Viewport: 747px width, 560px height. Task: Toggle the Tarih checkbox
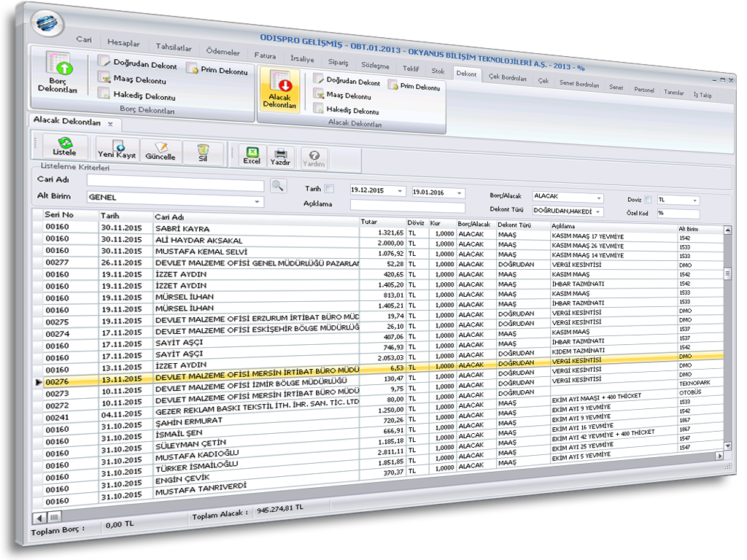point(329,188)
